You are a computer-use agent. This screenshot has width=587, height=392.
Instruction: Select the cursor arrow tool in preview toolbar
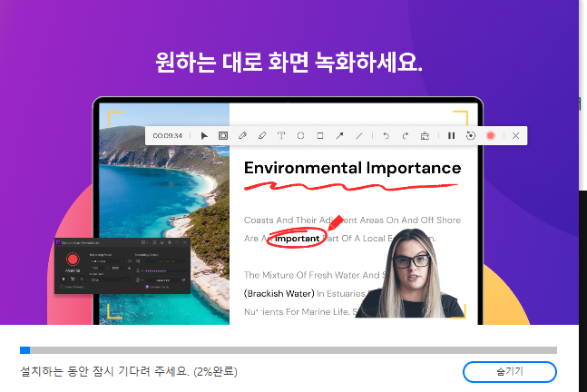pyautogui.click(x=204, y=135)
